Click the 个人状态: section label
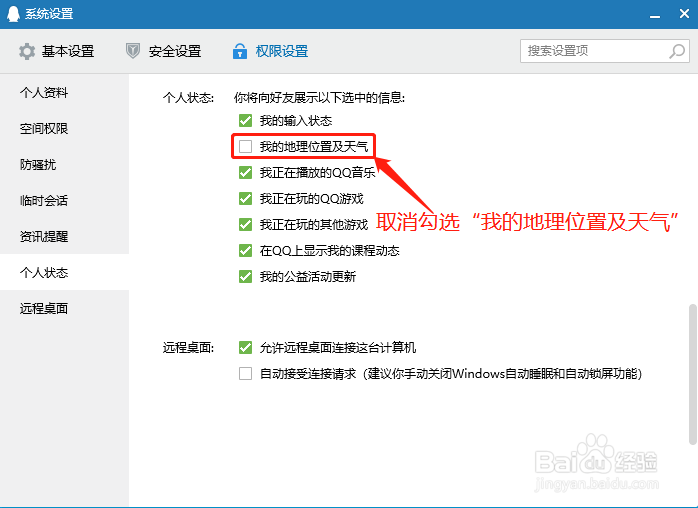Viewport: 698px width, 508px height. pos(188,98)
